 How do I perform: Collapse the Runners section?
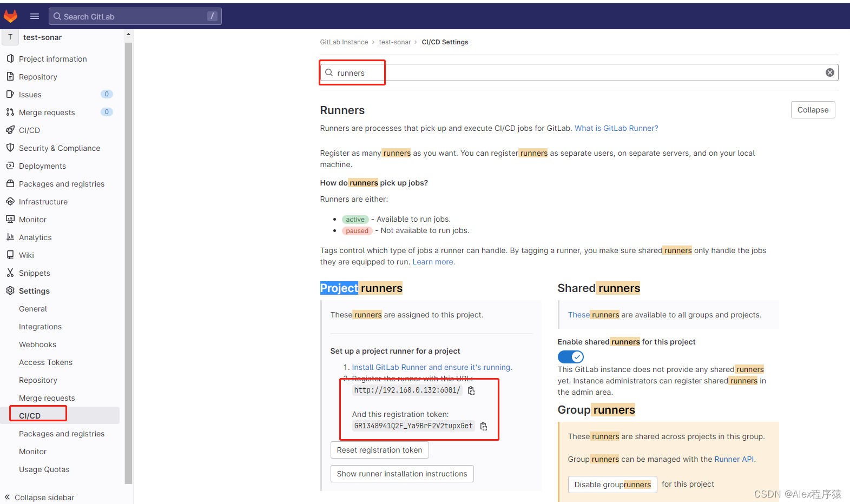tap(813, 110)
